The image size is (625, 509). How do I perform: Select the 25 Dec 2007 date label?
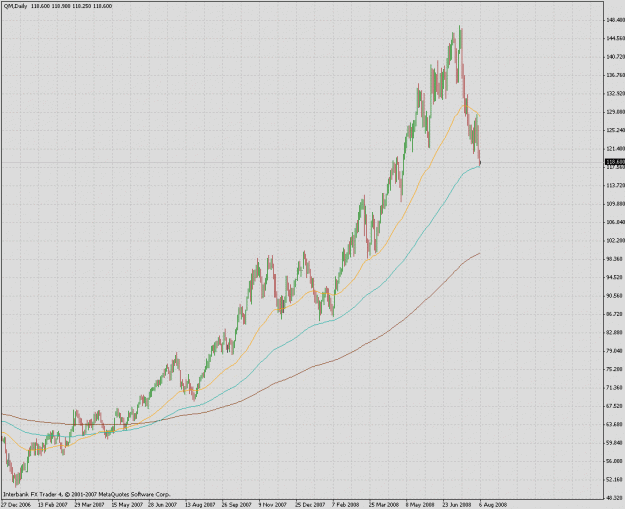pos(310,505)
